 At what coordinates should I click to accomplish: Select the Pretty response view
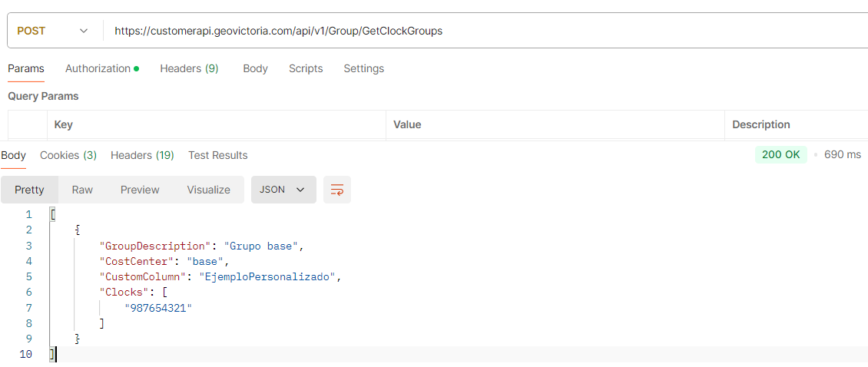pos(29,190)
